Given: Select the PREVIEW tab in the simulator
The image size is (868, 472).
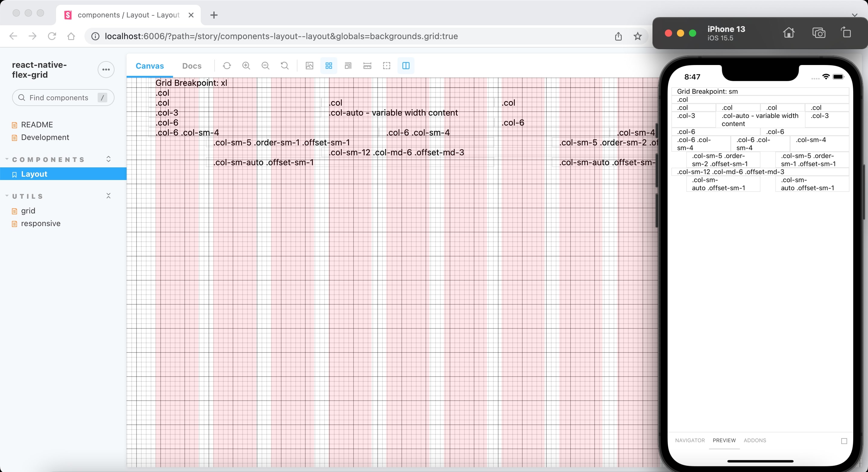Looking at the screenshot, I should coord(724,440).
